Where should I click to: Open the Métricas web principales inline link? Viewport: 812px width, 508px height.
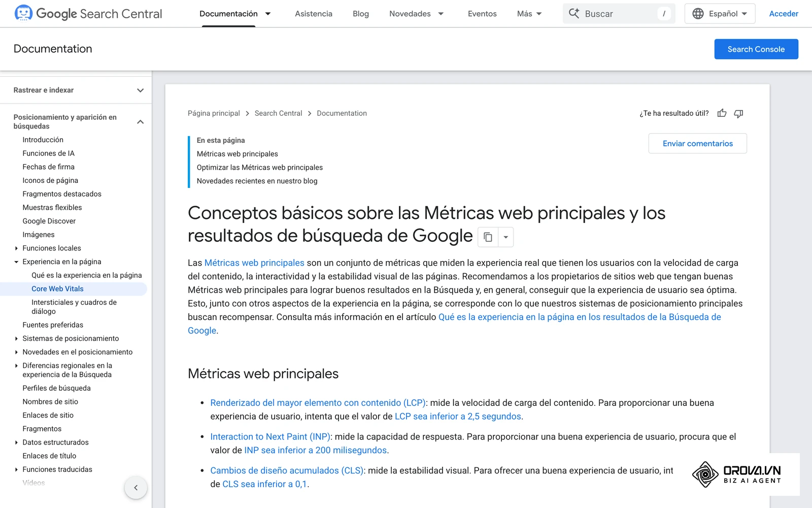[254, 263]
